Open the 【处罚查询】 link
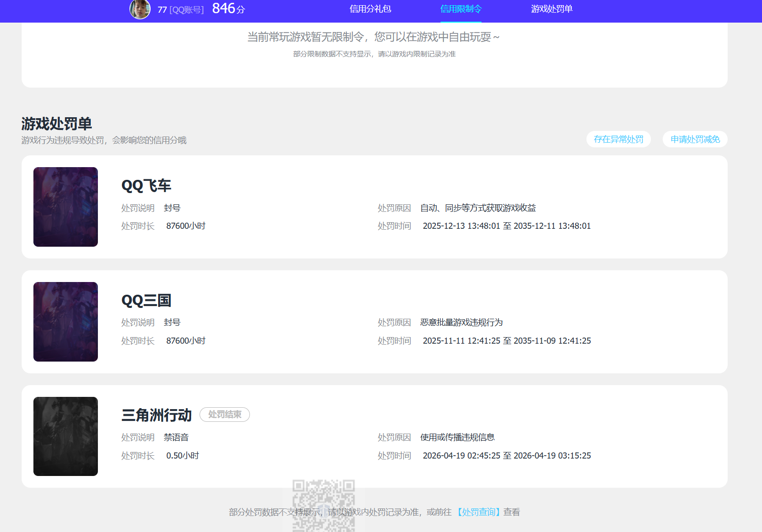This screenshot has height=532, width=762. point(478,512)
